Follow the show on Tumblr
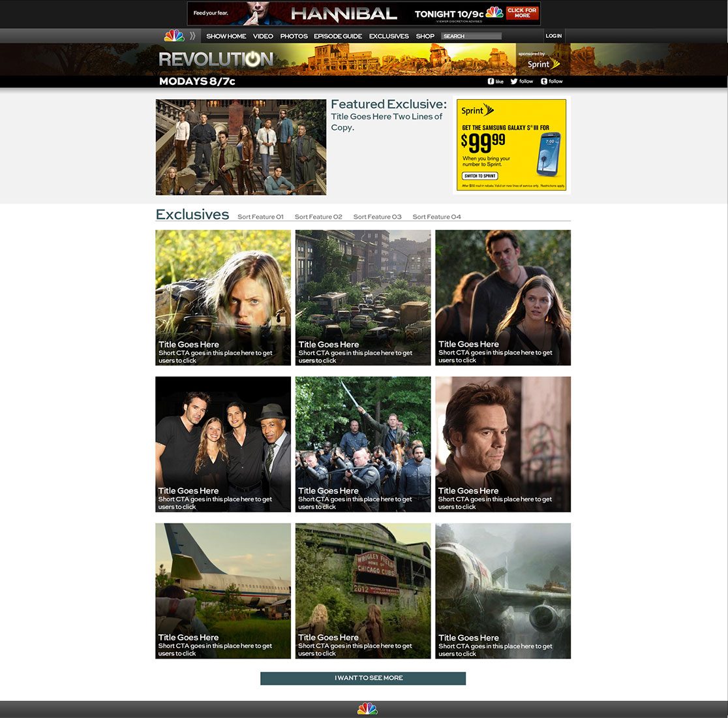 click(x=552, y=82)
